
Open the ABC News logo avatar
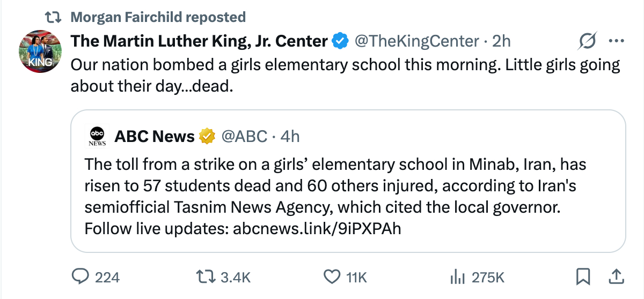pos(97,137)
